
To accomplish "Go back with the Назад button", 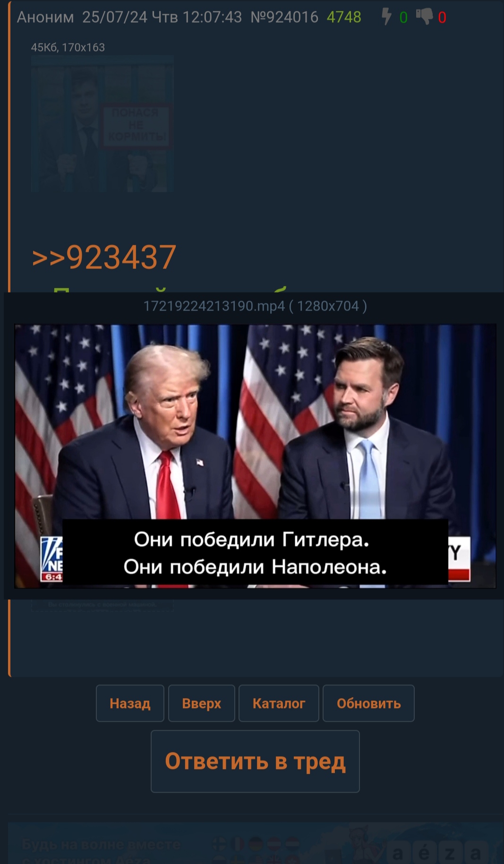I will point(130,703).
